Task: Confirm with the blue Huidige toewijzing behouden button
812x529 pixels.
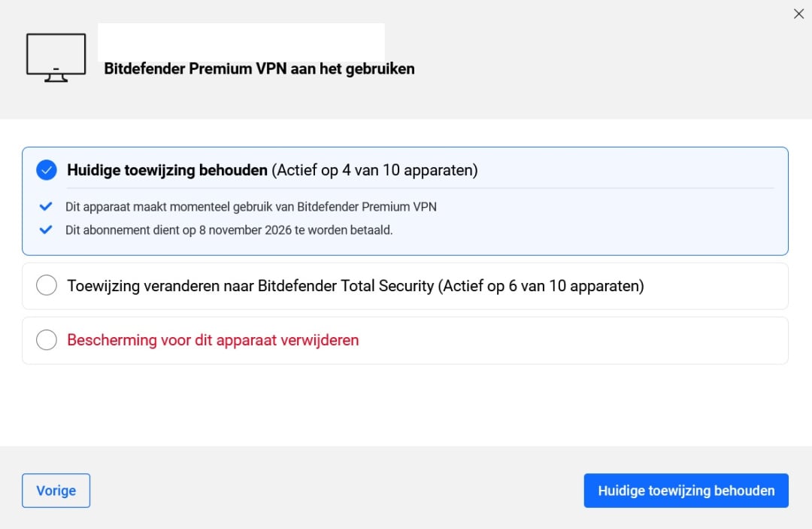Action: coord(686,491)
